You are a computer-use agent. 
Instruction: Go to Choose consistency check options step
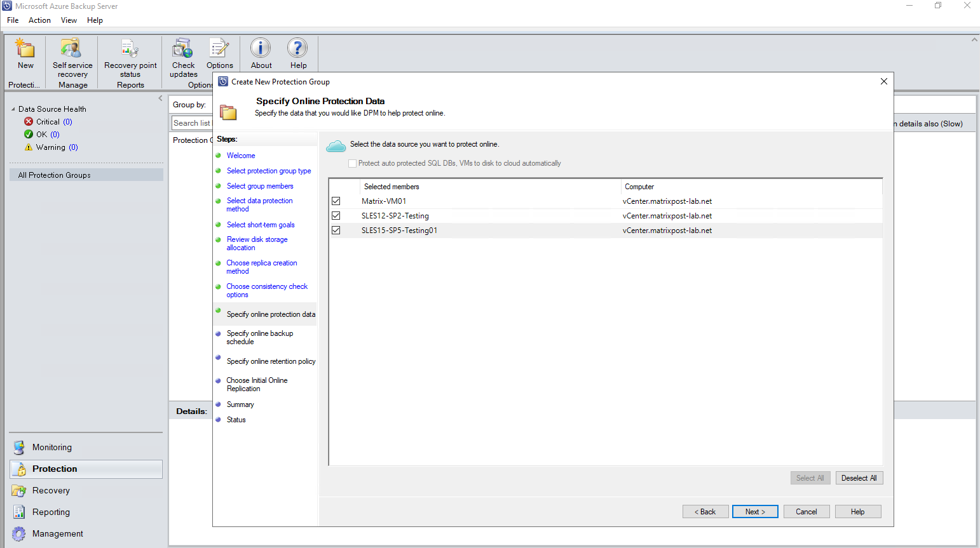click(267, 290)
